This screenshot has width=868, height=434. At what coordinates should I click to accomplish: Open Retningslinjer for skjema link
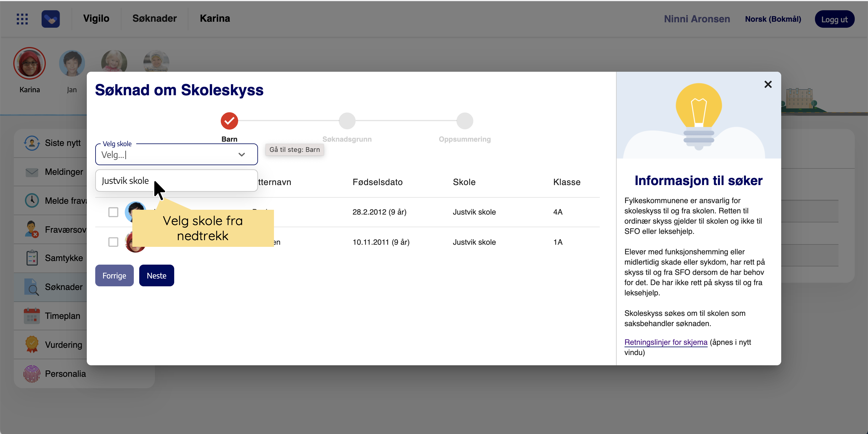pos(665,342)
